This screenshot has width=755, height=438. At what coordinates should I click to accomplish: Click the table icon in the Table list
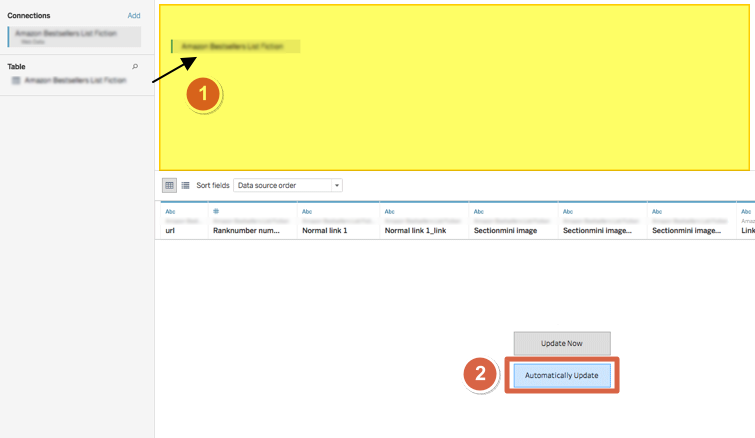[16, 80]
